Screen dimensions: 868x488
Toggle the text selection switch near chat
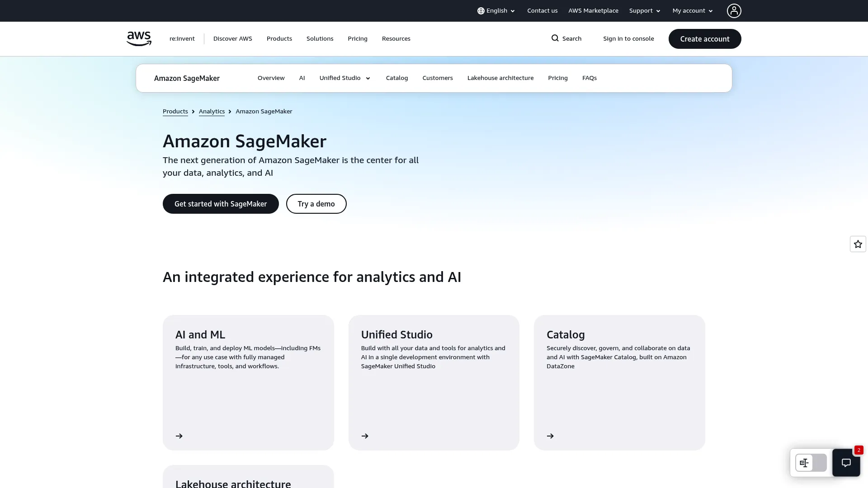coord(811,463)
